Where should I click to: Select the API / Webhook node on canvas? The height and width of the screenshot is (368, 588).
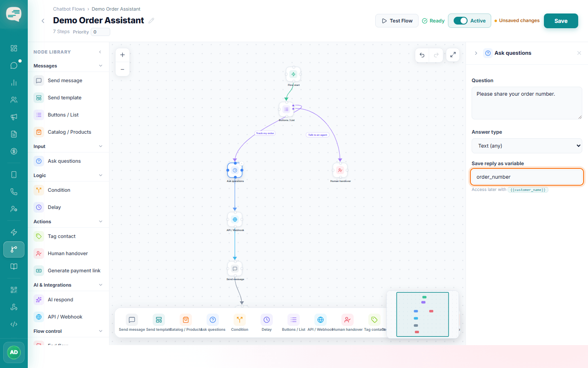pos(235,220)
